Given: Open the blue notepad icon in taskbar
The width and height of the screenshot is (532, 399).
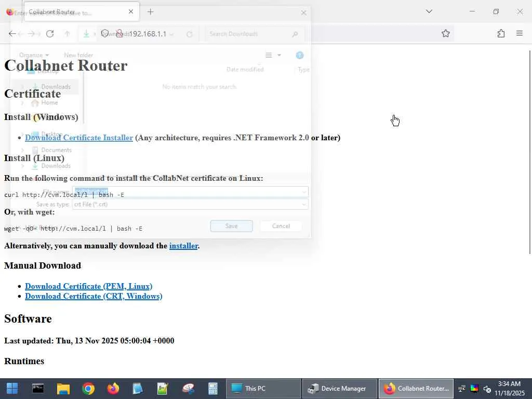Looking at the screenshot, I should click(137, 389).
